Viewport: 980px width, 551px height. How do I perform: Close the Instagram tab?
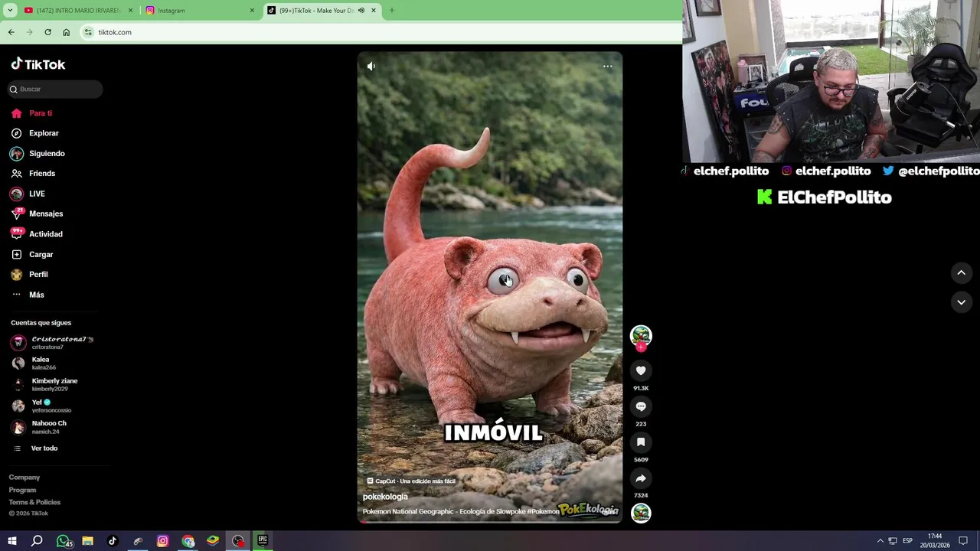click(x=252, y=11)
